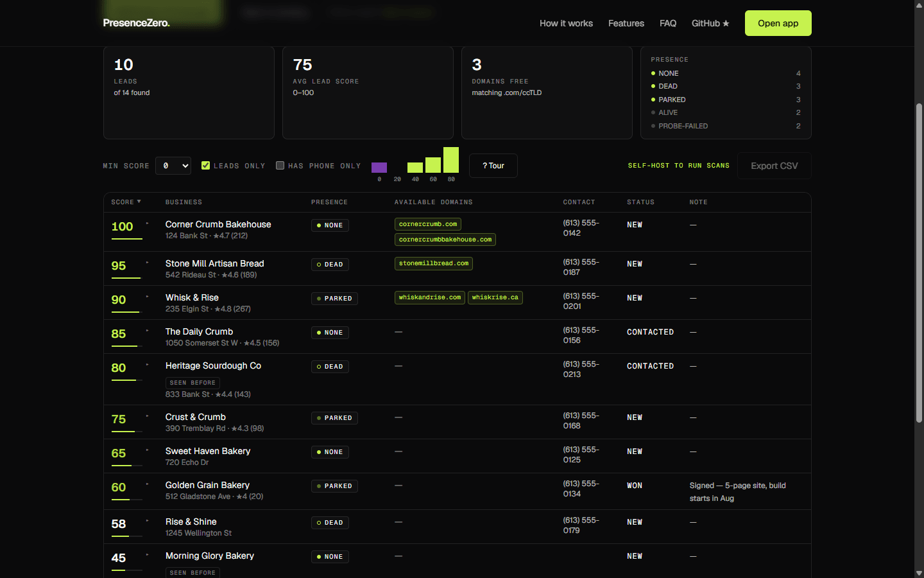Edit the Golden Grain Bakery note
The image size is (924, 578).
point(738,492)
